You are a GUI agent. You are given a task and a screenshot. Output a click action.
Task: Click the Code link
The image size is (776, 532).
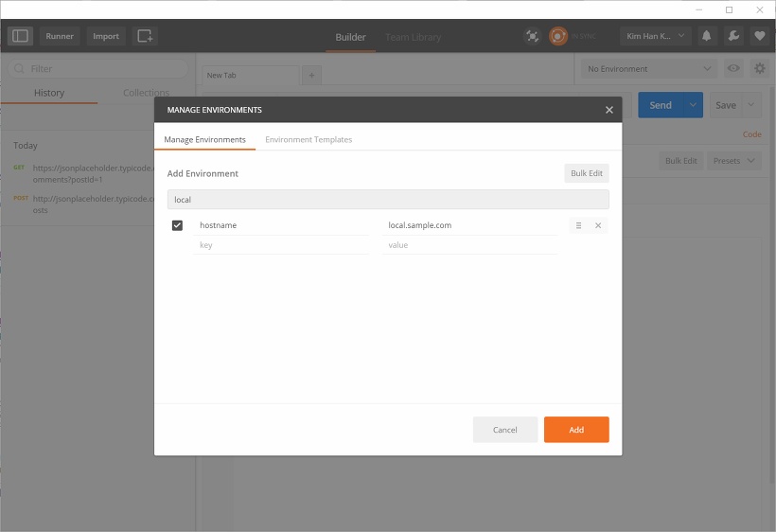coord(751,134)
